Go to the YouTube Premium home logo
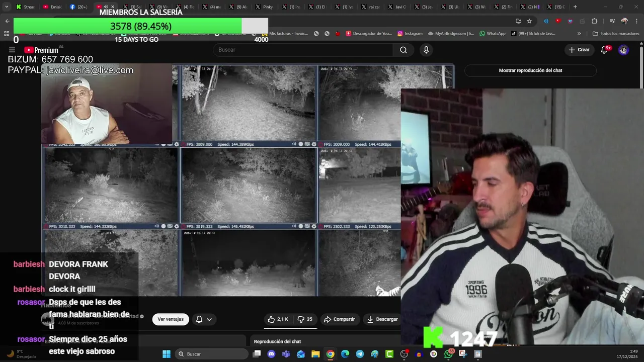The height and width of the screenshot is (362, 644). (41, 50)
